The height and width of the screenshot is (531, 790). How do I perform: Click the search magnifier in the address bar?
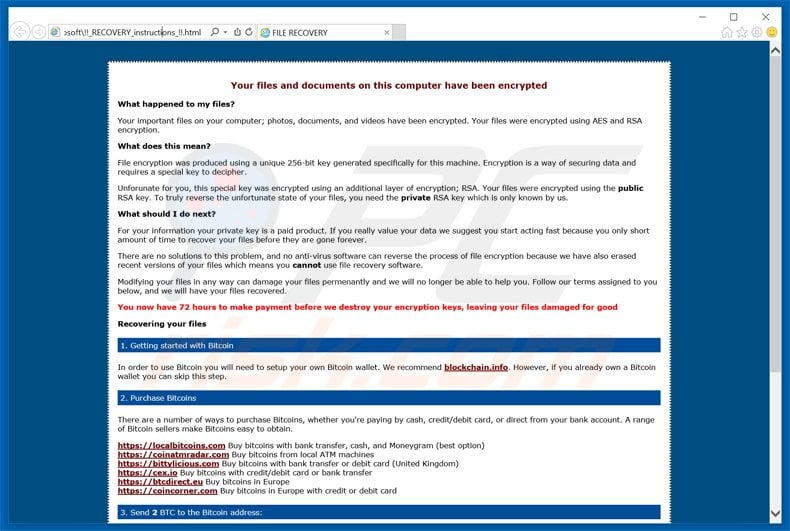[x=215, y=32]
